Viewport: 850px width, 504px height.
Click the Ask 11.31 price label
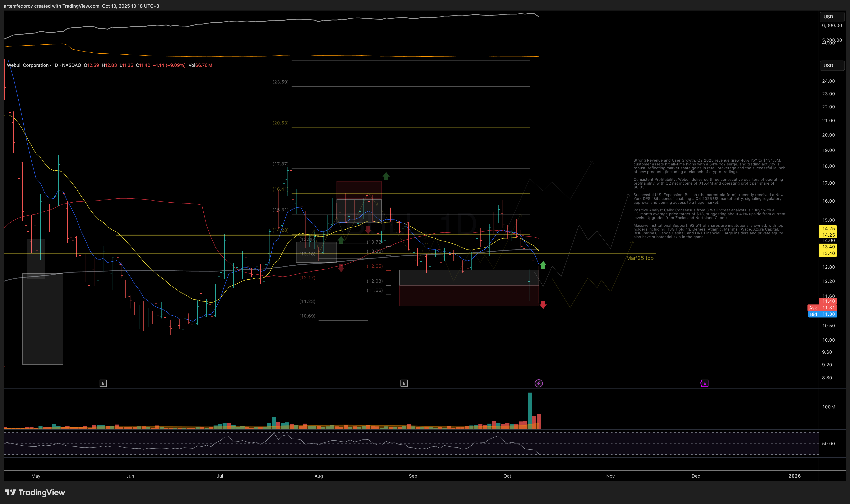pyautogui.click(x=822, y=308)
